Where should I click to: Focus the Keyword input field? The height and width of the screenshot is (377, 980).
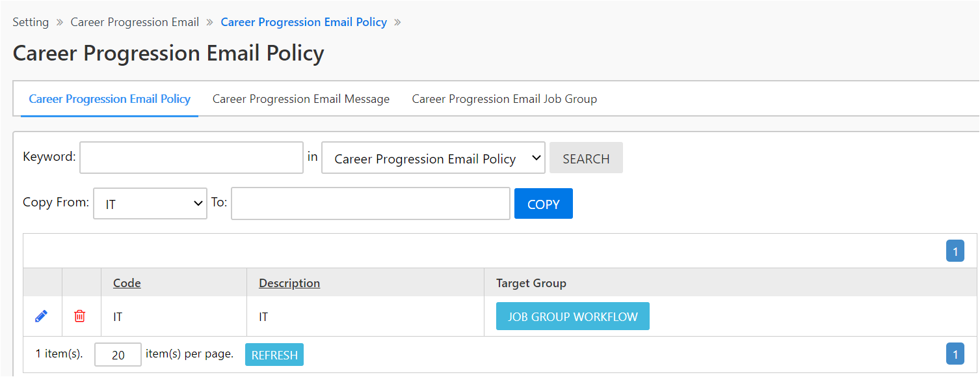191,158
